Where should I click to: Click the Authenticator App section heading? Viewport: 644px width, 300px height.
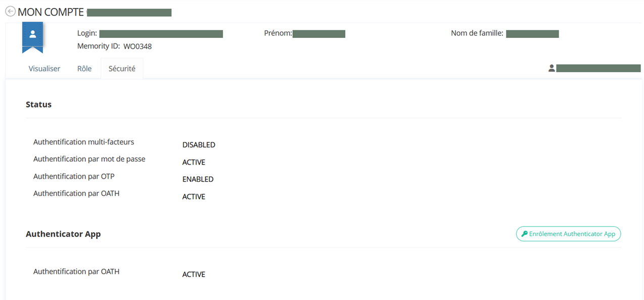pyautogui.click(x=63, y=234)
